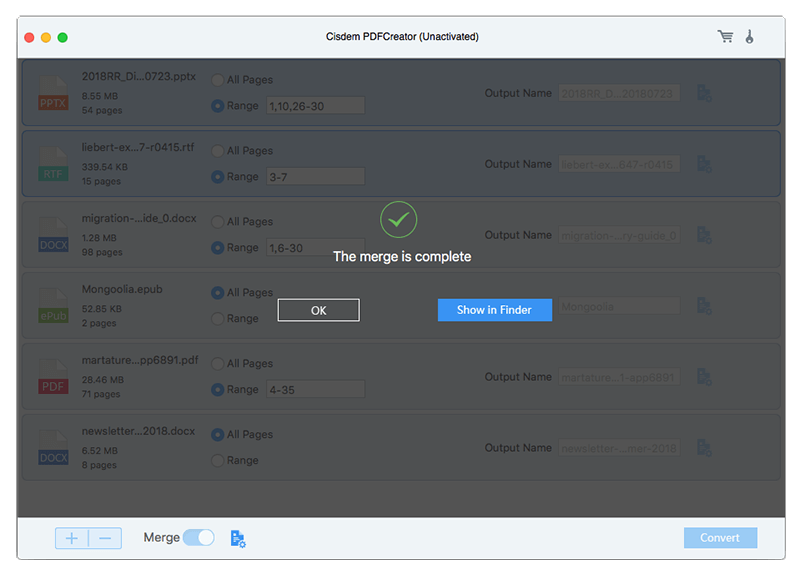Select Range for newsletter...2018.docx
Screen dimensions: 800x575
click(217, 460)
